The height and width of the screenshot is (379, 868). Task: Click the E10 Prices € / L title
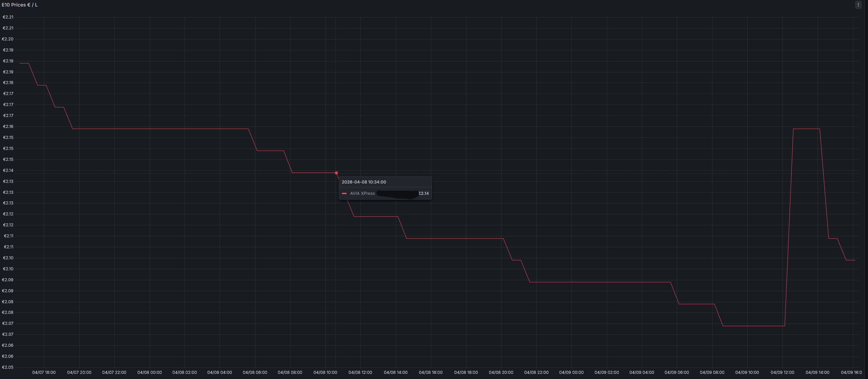pos(20,5)
